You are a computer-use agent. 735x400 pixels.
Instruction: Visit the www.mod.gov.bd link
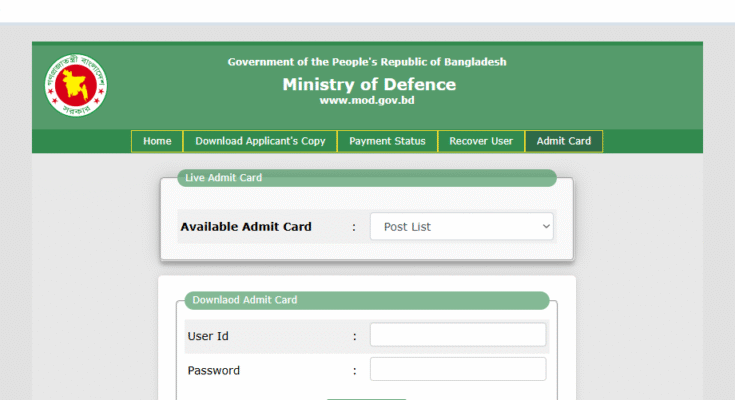[x=367, y=100]
